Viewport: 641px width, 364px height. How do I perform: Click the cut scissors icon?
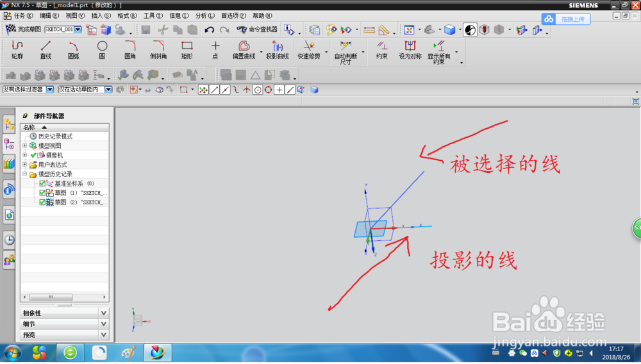[x=163, y=29]
